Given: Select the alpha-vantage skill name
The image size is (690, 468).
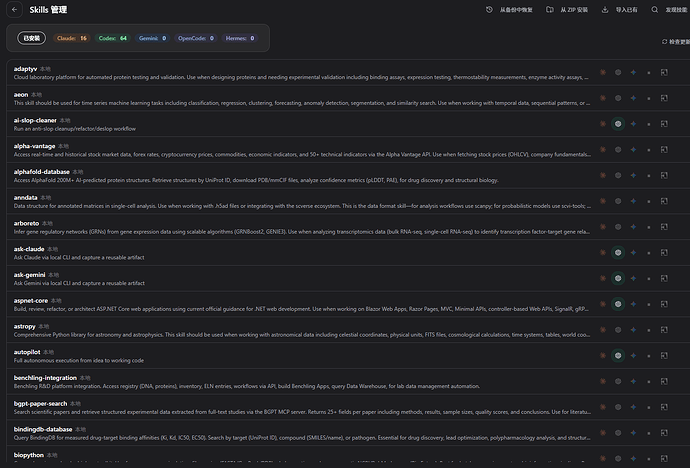Looking at the screenshot, I should [x=34, y=146].
